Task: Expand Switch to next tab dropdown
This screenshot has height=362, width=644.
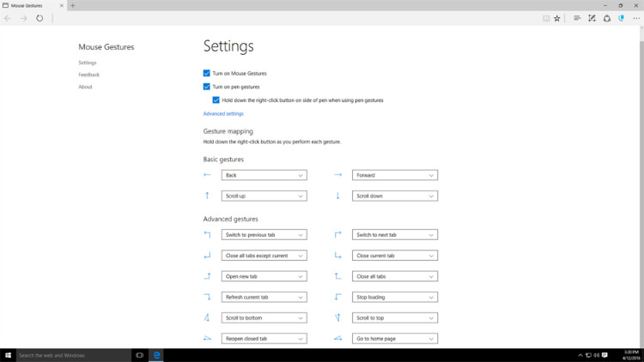Action: [395, 235]
